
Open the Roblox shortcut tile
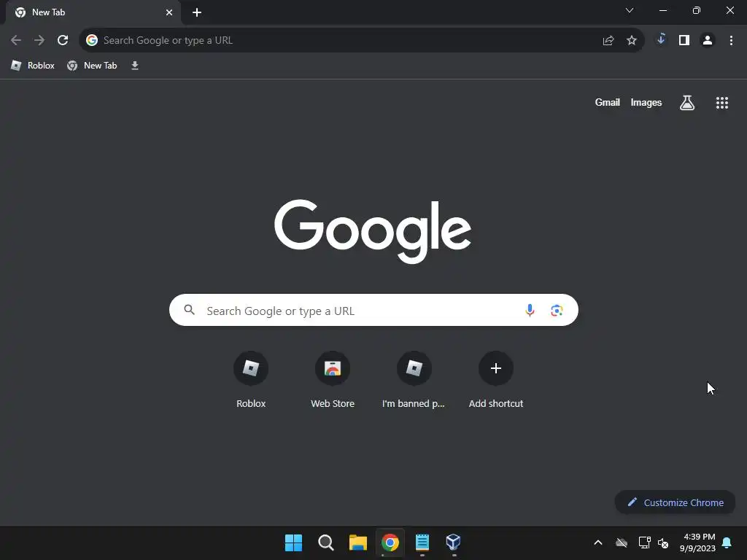tap(251, 380)
